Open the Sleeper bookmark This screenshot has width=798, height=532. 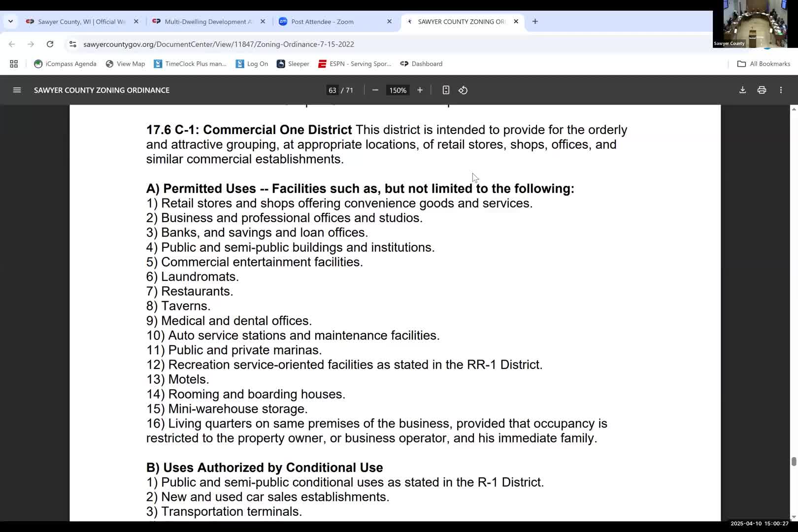(293, 64)
